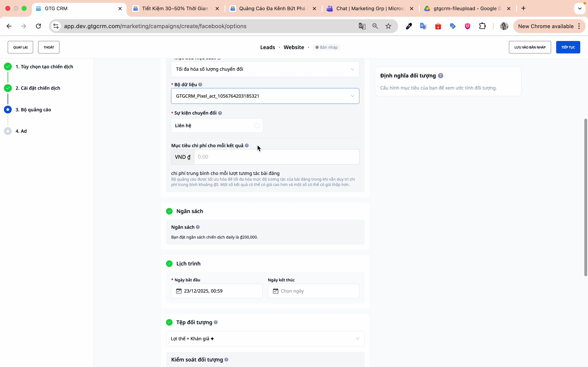The height and width of the screenshot is (367, 588).
Task: Open the calendar icon under Ngày kết thúc
Action: pos(276,291)
